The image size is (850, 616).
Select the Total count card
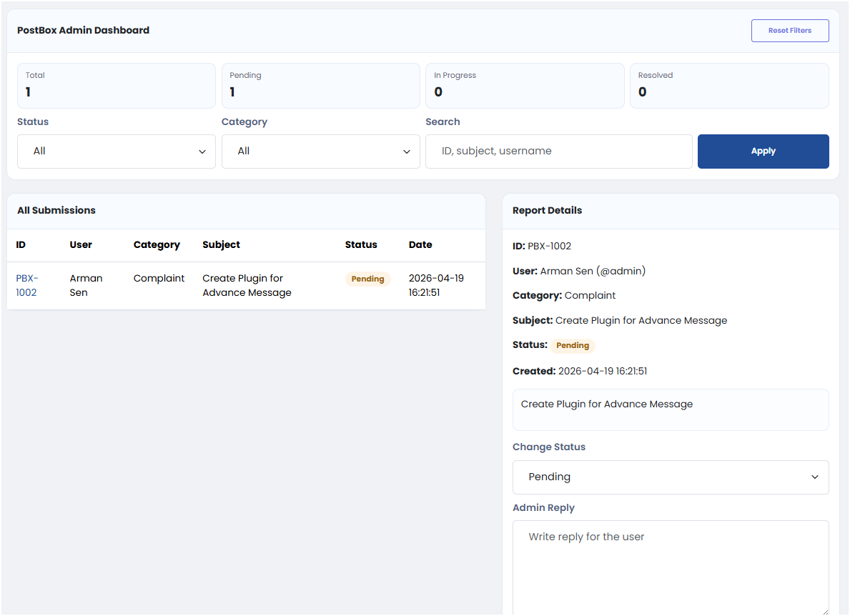click(x=117, y=86)
